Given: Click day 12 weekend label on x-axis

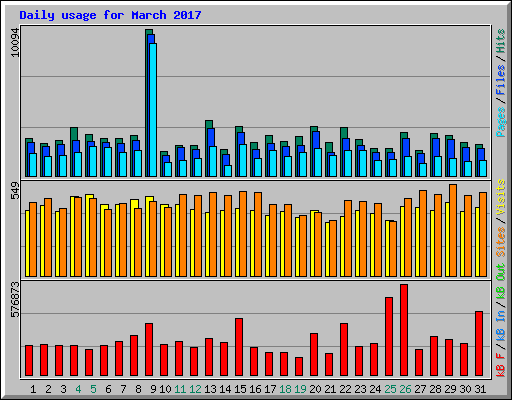Looking at the screenshot, I should click(x=195, y=389).
